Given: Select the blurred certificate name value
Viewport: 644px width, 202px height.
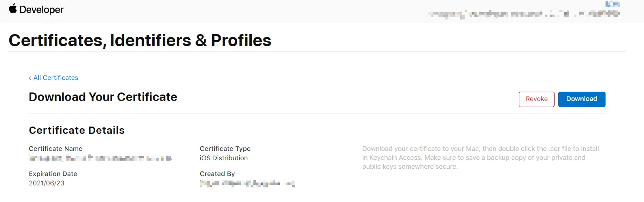Looking at the screenshot, I should [x=100, y=158].
